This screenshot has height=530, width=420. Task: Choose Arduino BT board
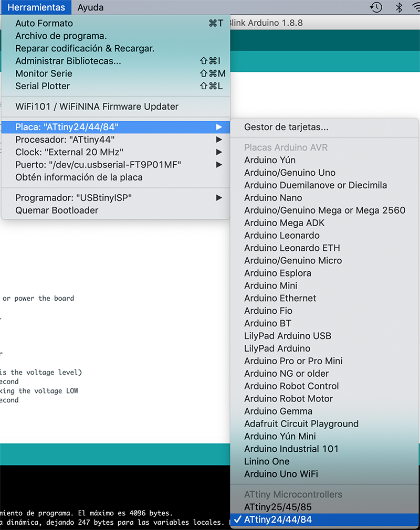324,323
